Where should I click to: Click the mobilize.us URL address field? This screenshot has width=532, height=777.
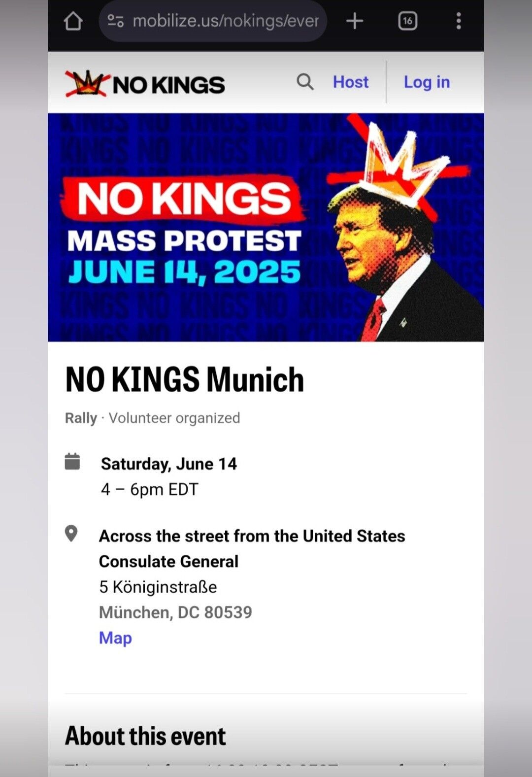(225, 21)
